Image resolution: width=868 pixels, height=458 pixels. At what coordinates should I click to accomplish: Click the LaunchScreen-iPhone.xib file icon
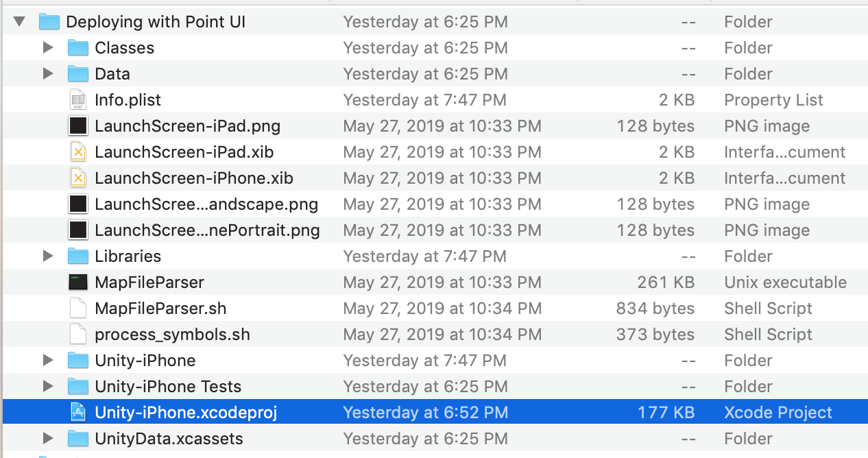pos(78,178)
